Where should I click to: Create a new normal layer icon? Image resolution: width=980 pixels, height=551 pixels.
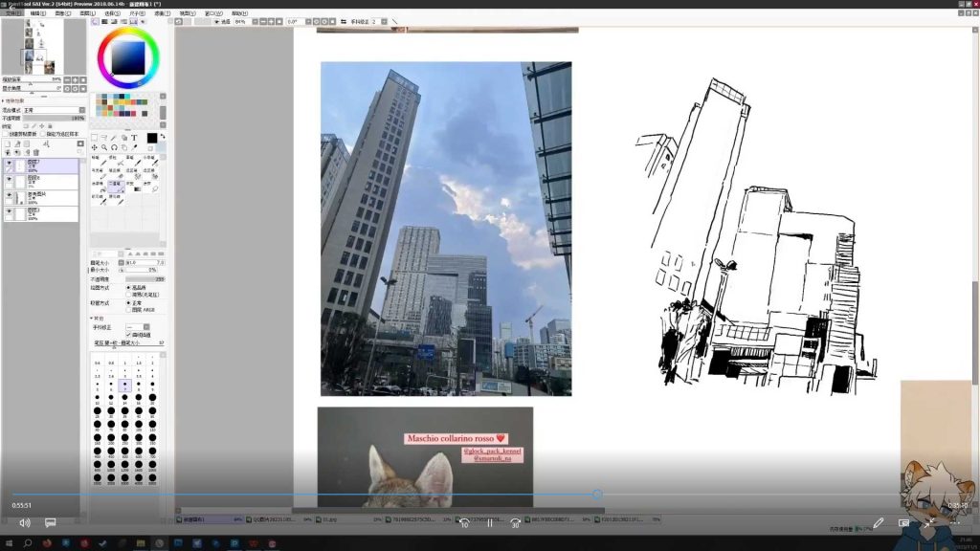tap(8, 143)
